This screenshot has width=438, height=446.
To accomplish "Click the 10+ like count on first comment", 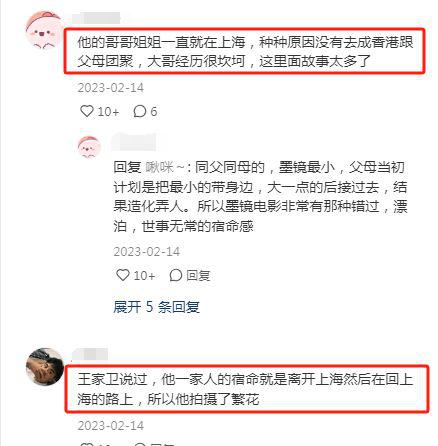I will coord(108,111).
